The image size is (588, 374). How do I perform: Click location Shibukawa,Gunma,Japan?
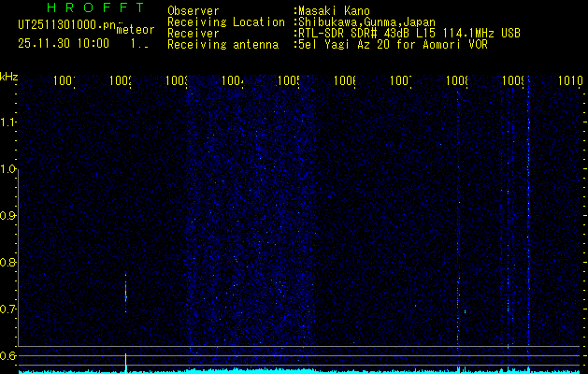pyautogui.click(x=366, y=22)
